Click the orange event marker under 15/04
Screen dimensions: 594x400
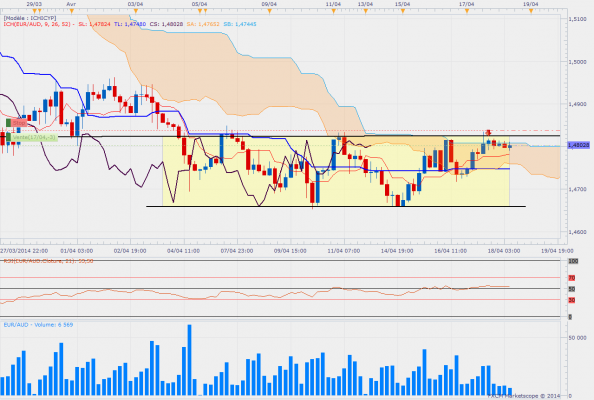(x=403, y=11)
